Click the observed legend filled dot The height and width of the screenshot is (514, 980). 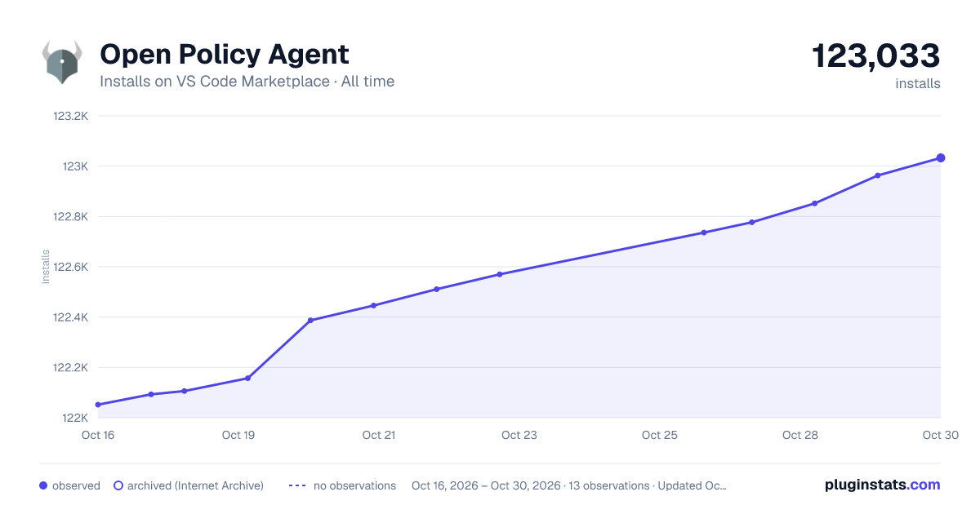coord(43,485)
